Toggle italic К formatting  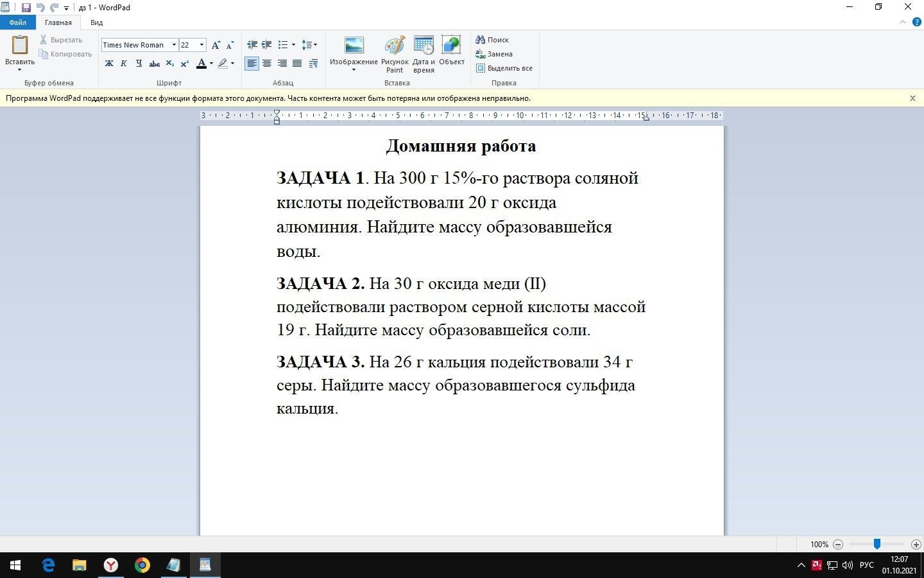tap(124, 63)
